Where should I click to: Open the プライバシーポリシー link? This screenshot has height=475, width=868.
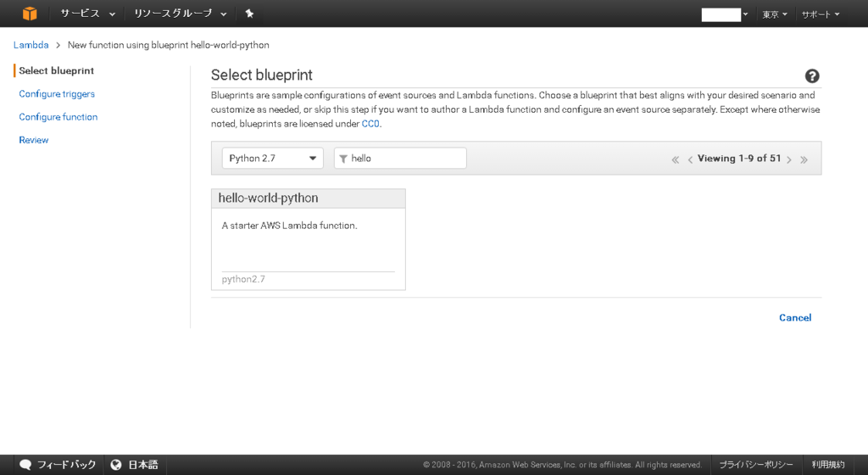pyautogui.click(x=755, y=465)
